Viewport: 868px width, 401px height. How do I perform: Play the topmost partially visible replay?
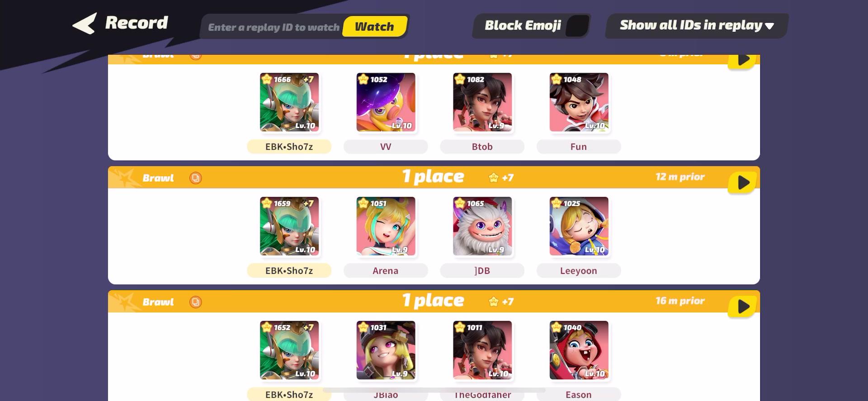tap(742, 61)
